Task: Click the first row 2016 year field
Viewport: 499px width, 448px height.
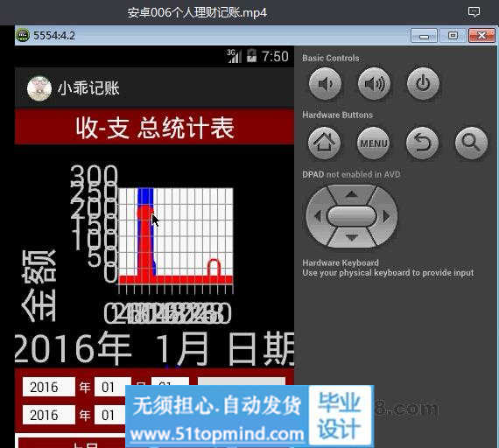Action: pos(49,387)
